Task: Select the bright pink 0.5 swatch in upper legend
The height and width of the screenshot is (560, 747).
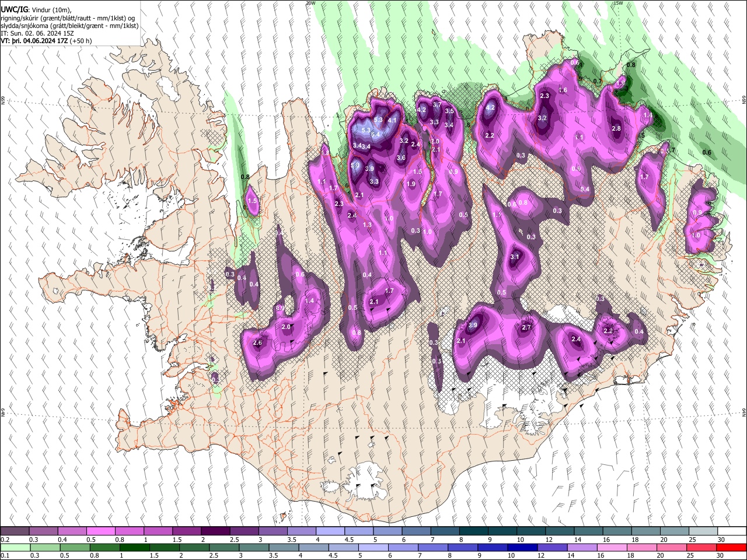Action: (101, 531)
